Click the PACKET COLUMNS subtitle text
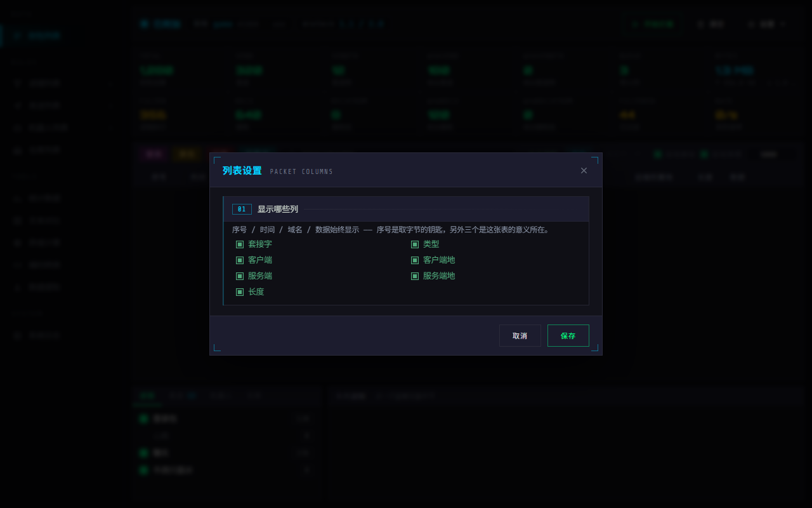This screenshot has height=508, width=812. point(301,171)
